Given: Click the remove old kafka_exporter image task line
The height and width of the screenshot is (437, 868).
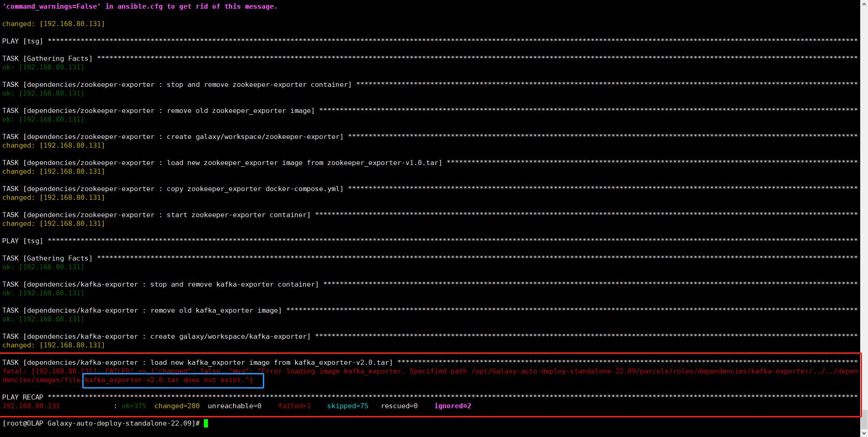Looking at the screenshot, I should click(142, 310).
